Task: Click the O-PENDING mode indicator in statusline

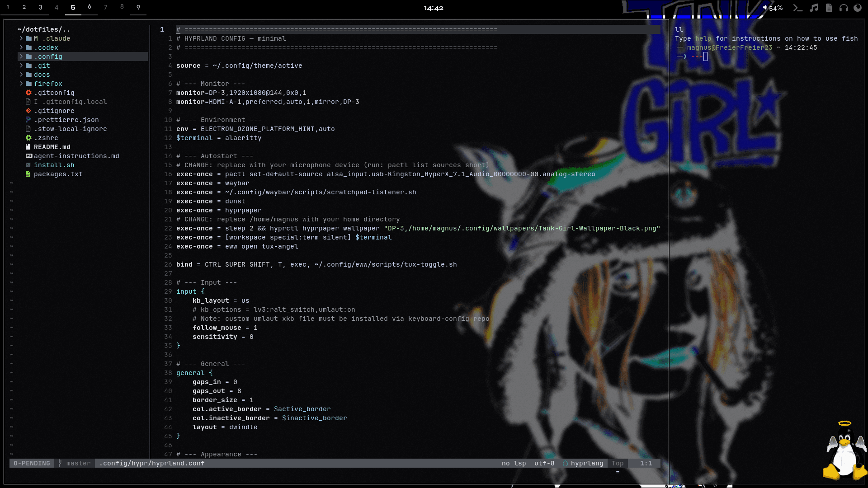Action: click(x=32, y=463)
